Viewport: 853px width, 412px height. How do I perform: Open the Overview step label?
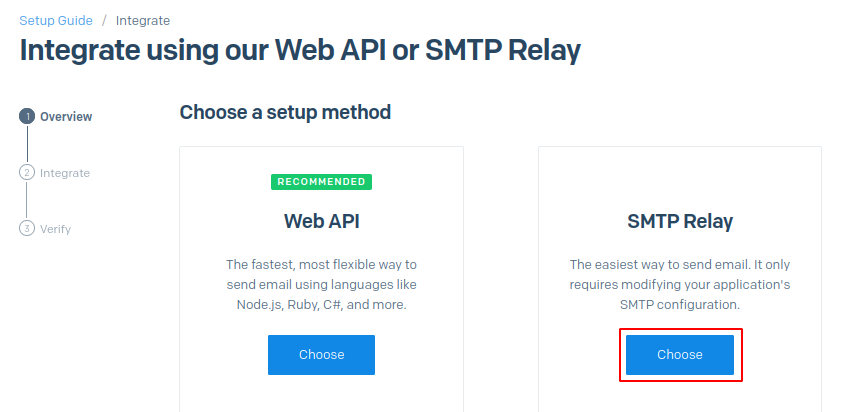pyautogui.click(x=66, y=116)
